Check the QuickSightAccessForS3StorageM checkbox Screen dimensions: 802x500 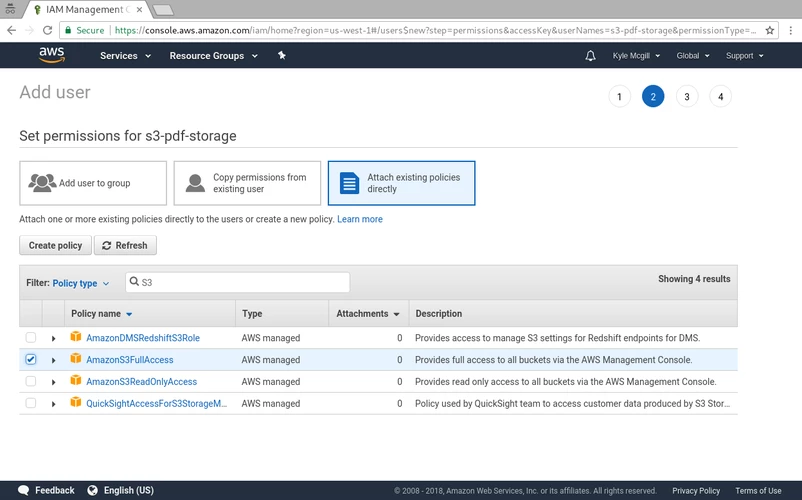(31, 403)
